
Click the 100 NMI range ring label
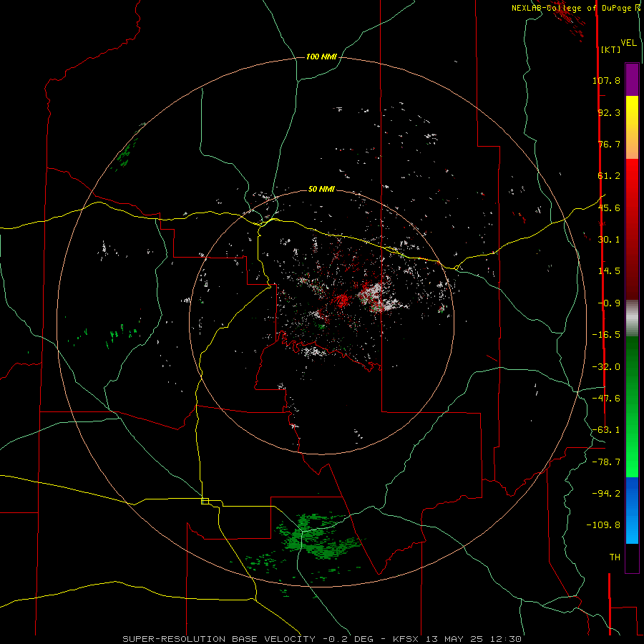[321, 57]
